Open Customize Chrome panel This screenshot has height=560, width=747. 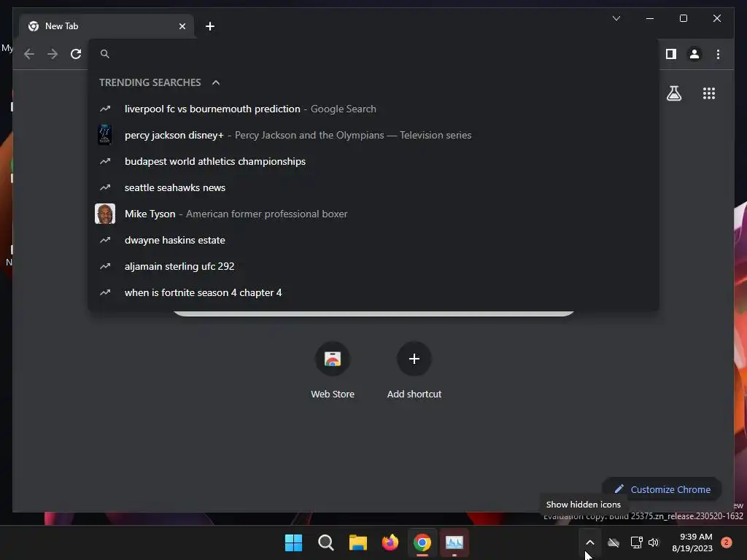662,489
